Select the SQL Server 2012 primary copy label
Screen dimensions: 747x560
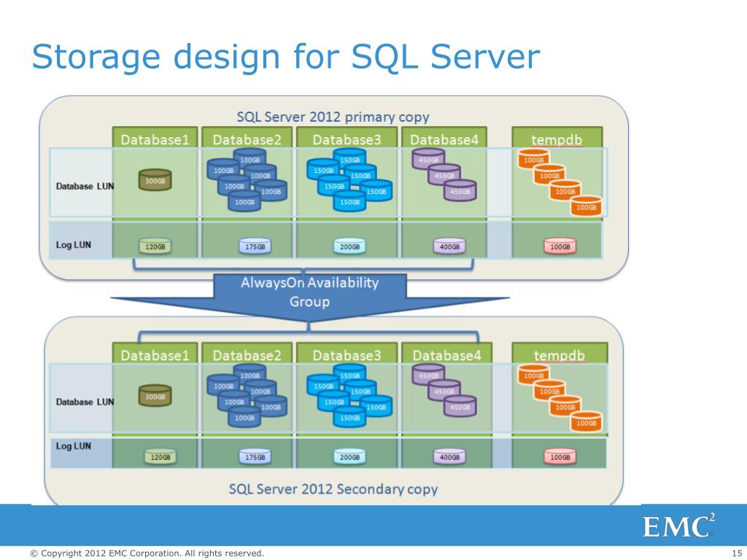[x=333, y=117]
